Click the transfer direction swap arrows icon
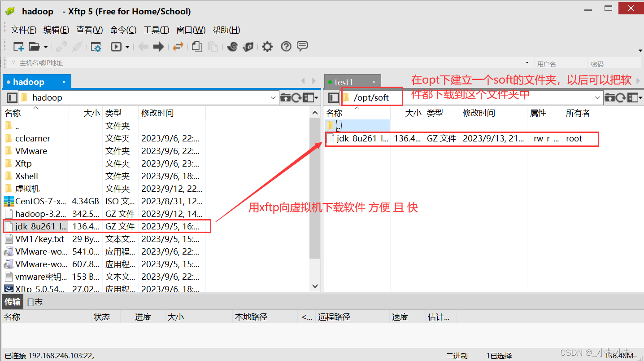This screenshot has width=644, height=361. click(178, 47)
